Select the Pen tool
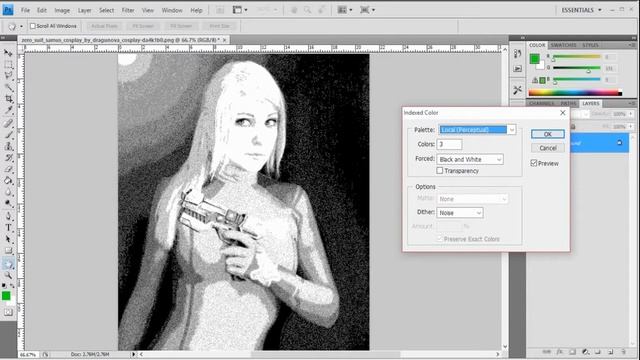 coord(8,216)
